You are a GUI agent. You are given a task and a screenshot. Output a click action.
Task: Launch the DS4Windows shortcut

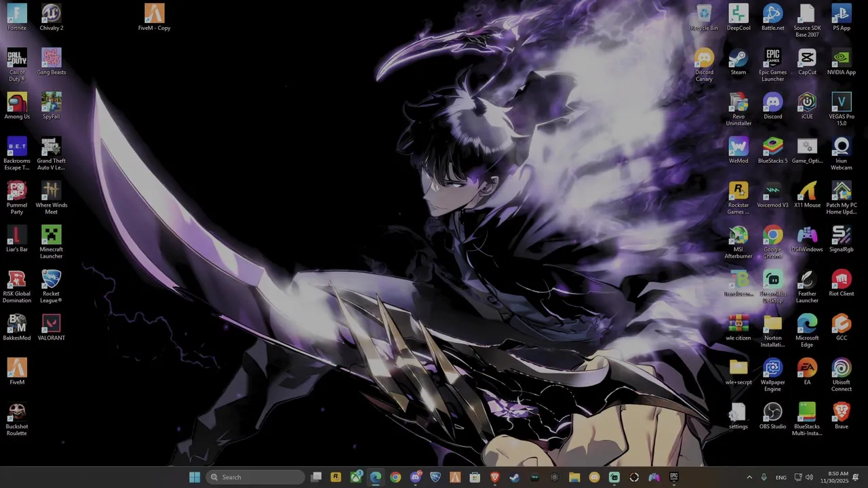pos(807,239)
